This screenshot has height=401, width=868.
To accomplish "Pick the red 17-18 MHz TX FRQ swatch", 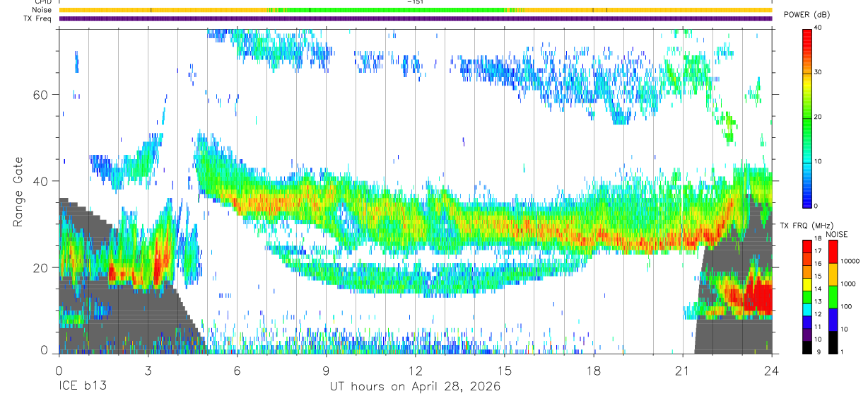I will 807,247.
